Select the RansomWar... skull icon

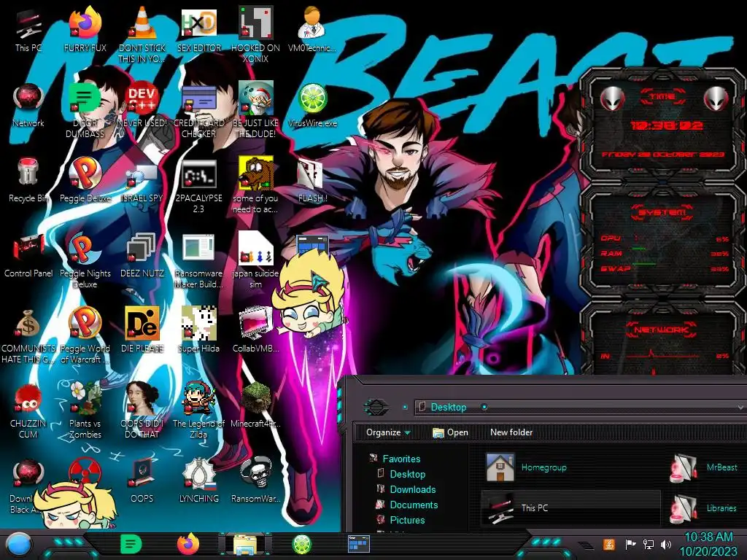point(255,481)
